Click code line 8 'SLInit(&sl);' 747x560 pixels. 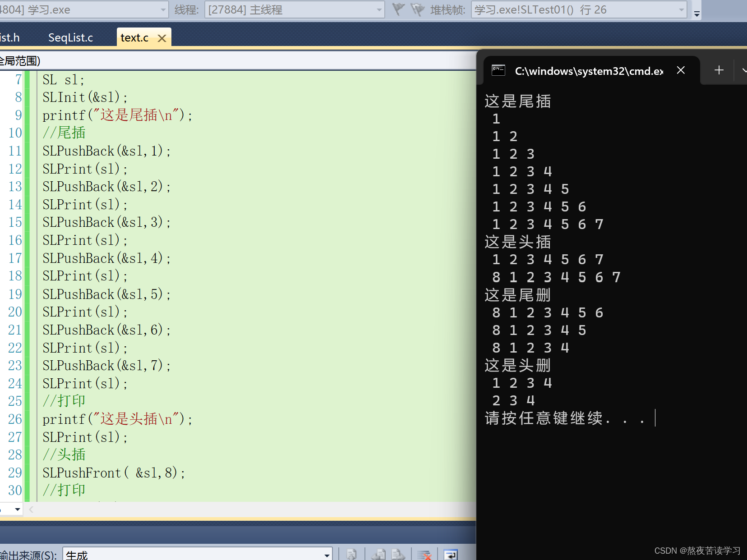[85, 97]
